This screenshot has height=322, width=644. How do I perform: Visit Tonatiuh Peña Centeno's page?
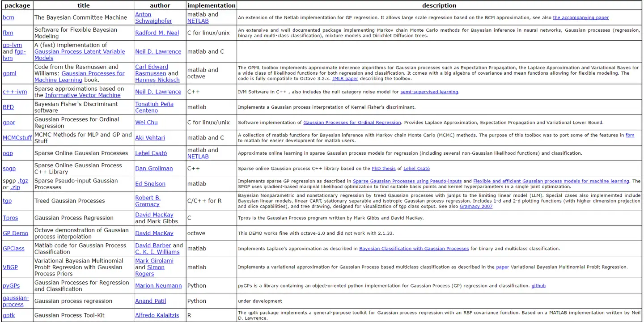pos(154,107)
